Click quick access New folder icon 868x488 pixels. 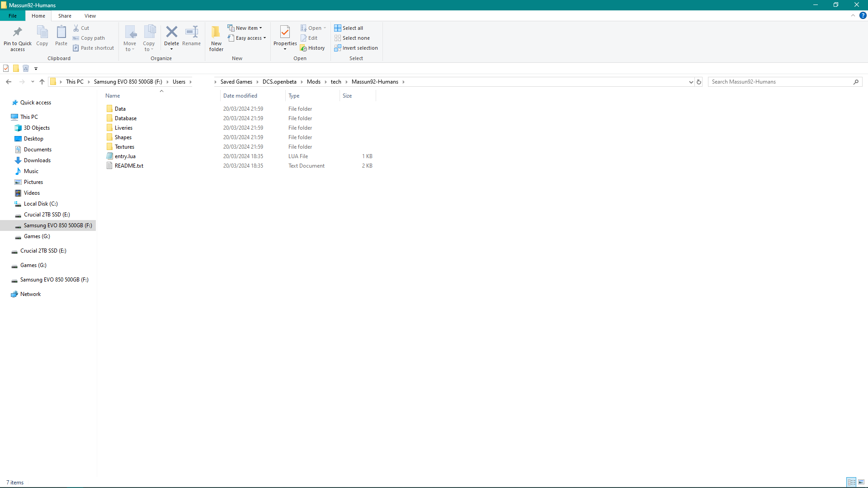(16, 68)
